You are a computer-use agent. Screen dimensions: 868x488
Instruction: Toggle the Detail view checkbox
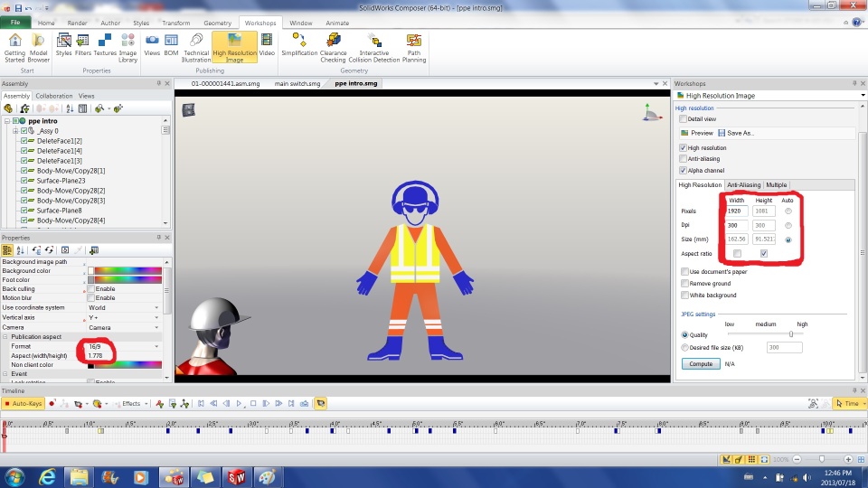pos(684,119)
